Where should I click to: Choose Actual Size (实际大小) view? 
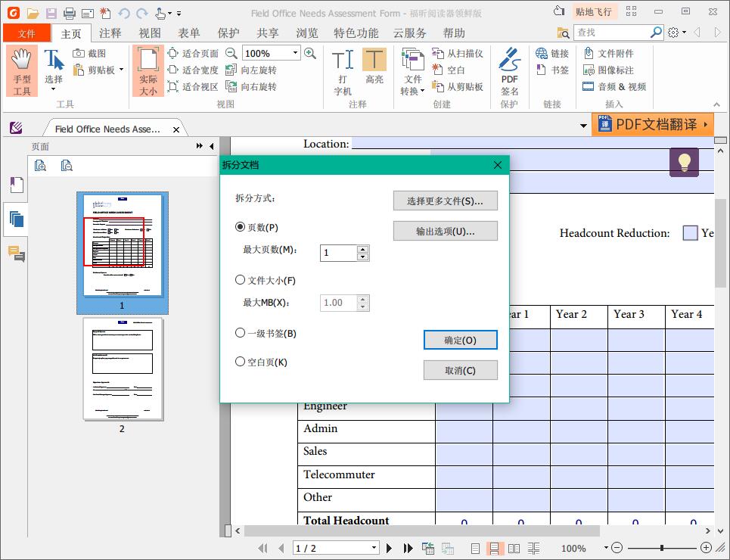point(148,71)
